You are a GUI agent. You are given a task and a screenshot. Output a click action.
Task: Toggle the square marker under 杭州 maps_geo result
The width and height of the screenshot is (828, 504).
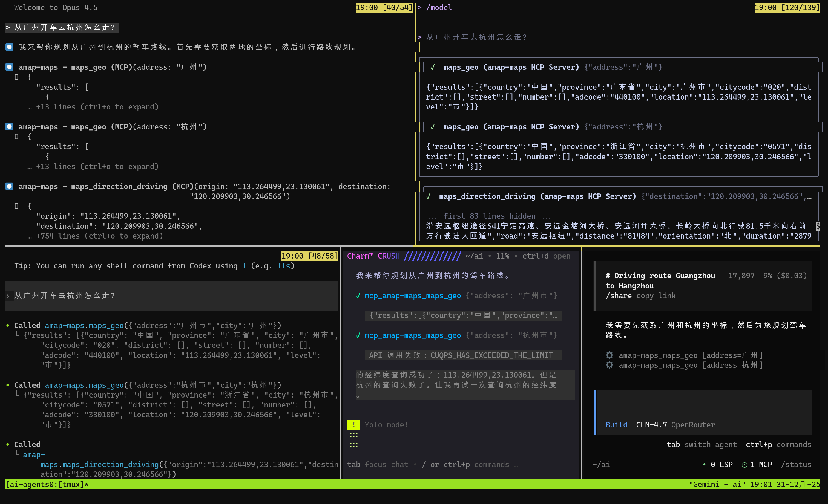click(16, 137)
